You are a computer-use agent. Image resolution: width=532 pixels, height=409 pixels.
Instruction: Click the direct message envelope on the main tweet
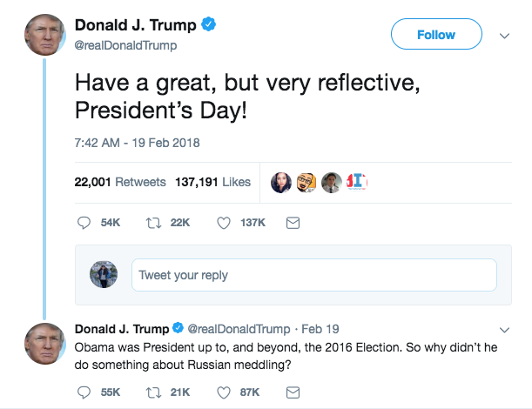[293, 223]
